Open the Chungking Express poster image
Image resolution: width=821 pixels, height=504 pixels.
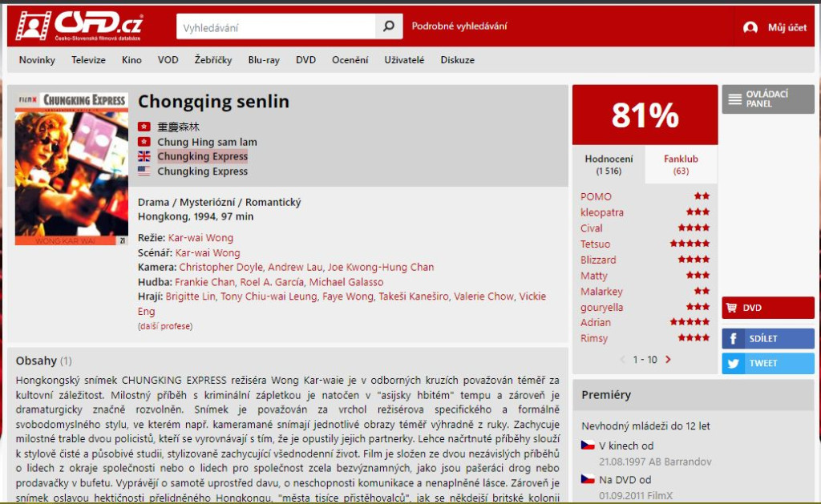71,169
